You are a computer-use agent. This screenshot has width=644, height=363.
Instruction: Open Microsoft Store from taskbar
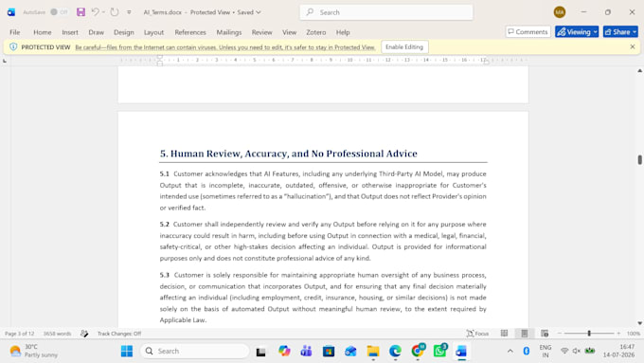click(329, 351)
